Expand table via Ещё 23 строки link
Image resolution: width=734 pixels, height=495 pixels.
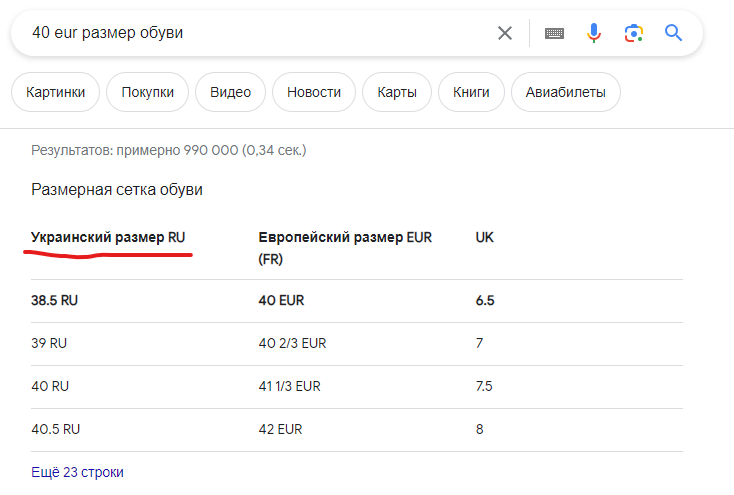click(77, 472)
